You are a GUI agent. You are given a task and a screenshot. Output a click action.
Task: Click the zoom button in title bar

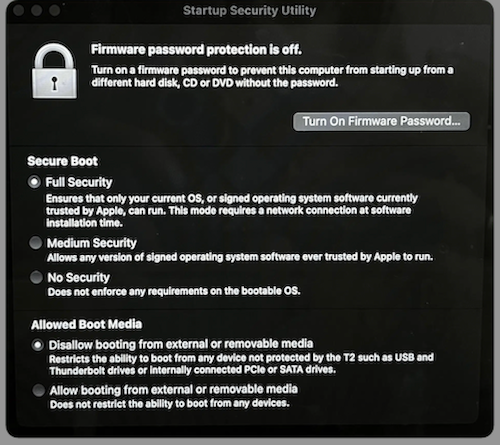54,10
